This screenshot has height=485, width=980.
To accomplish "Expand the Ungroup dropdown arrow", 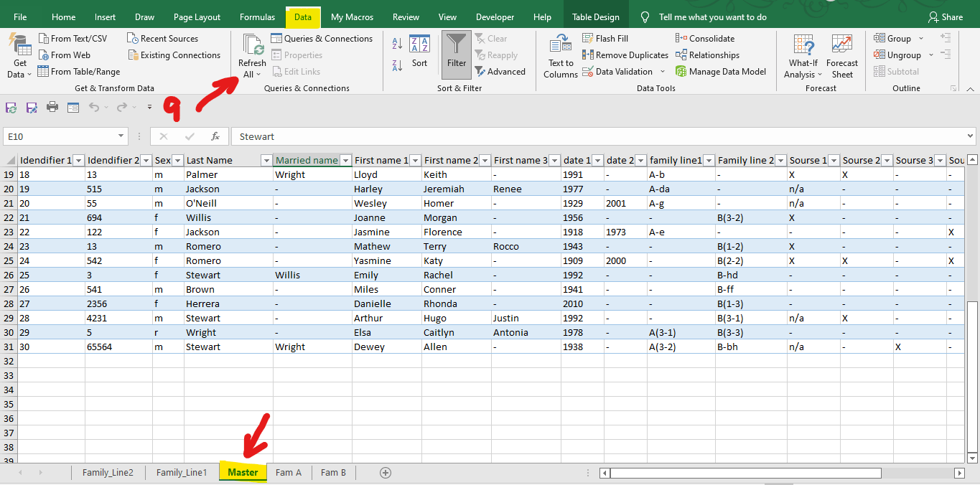I will point(930,55).
